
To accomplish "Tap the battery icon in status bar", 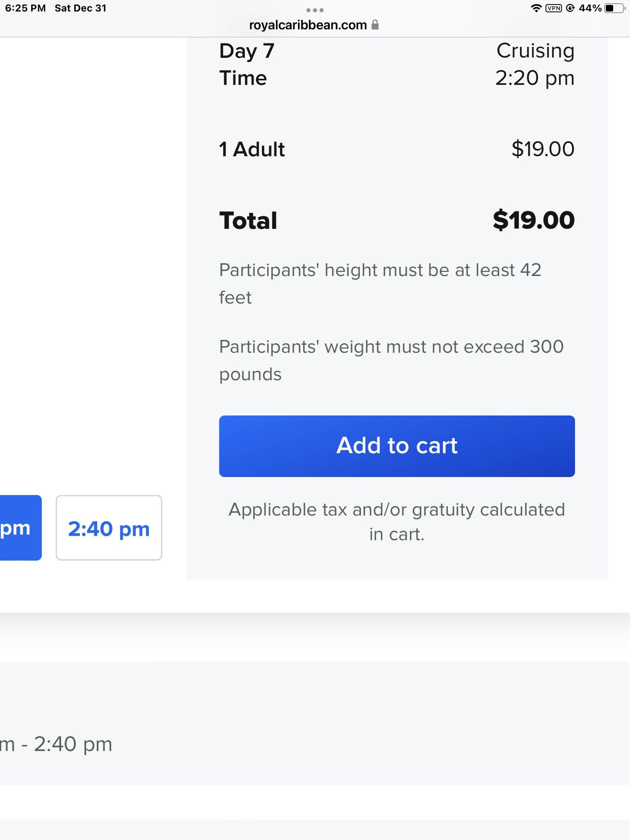I will [x=614, y=8].
